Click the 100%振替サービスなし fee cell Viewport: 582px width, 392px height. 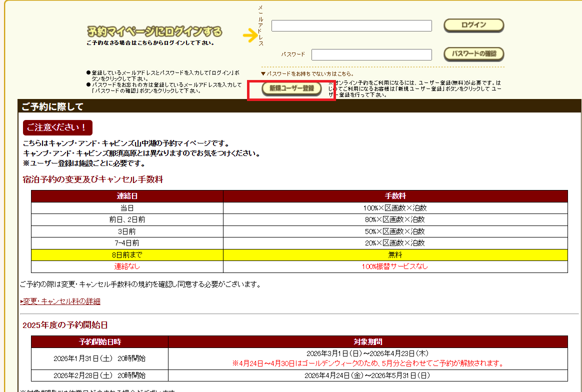tap(395, 266)
